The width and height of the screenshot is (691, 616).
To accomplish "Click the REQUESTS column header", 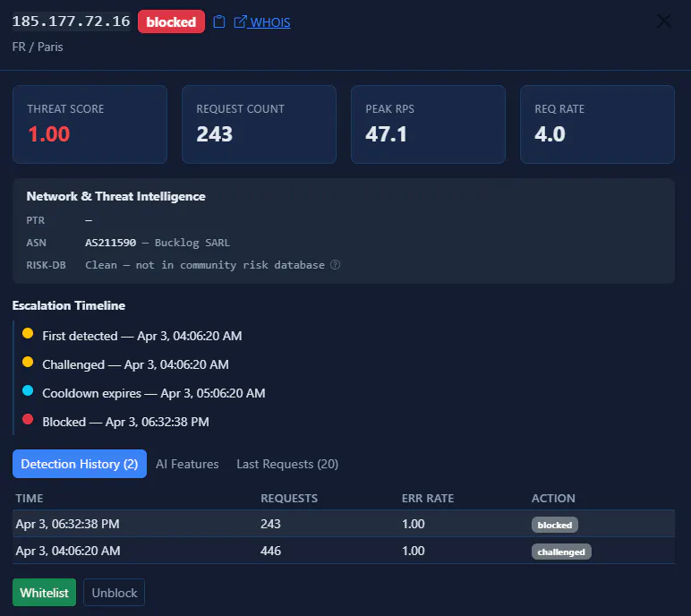I will pos(289,499).
